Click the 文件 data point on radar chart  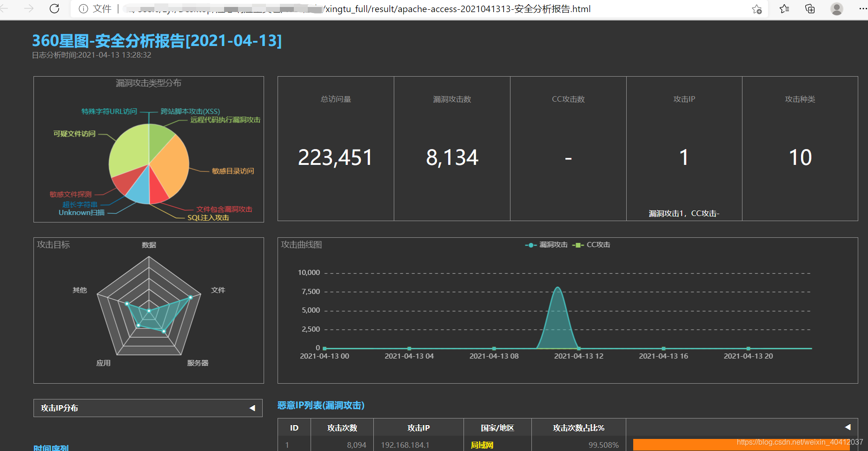(190, 297)
